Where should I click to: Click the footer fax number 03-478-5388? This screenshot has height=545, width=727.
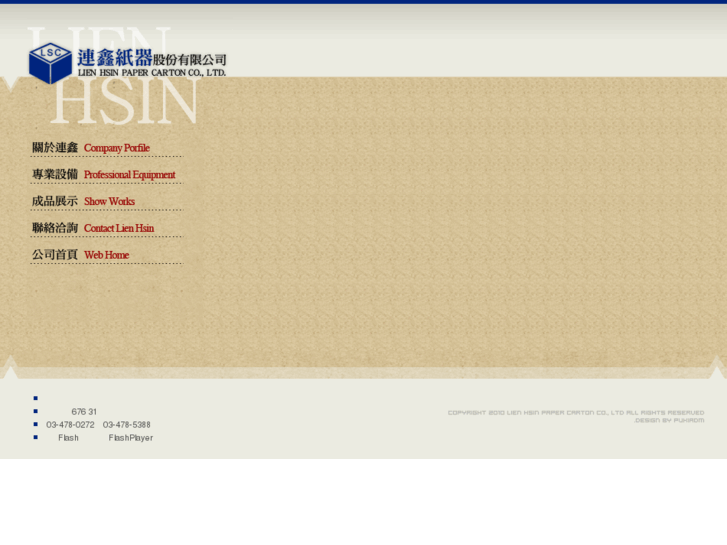tap(127, 425)
